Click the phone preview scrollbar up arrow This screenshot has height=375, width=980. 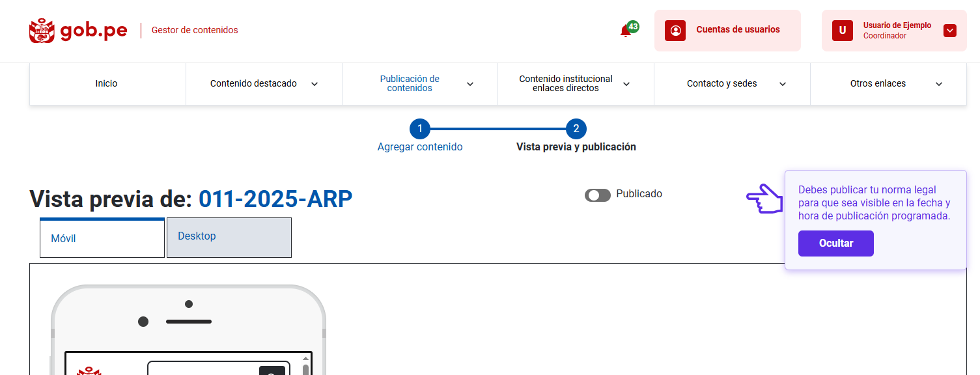tap(305, 359)
